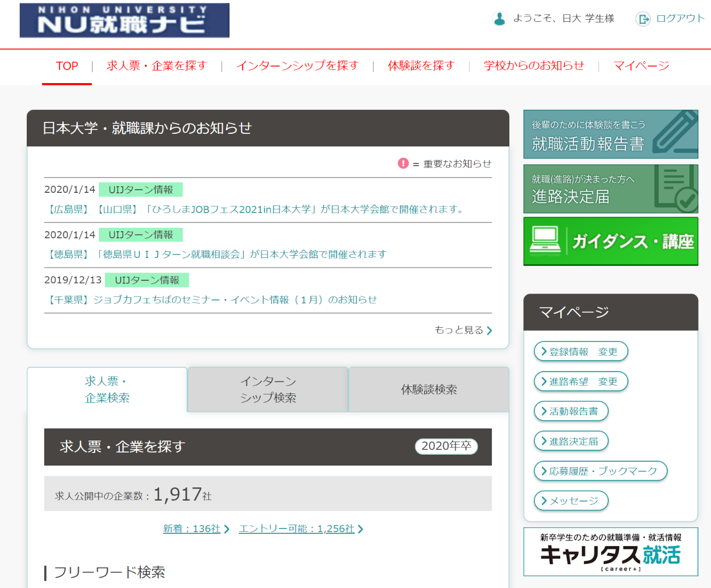Screen dimensions: 711x588
Task: Click the ようこそ、日大 学生様 greeting
Action: pos(564,19)
